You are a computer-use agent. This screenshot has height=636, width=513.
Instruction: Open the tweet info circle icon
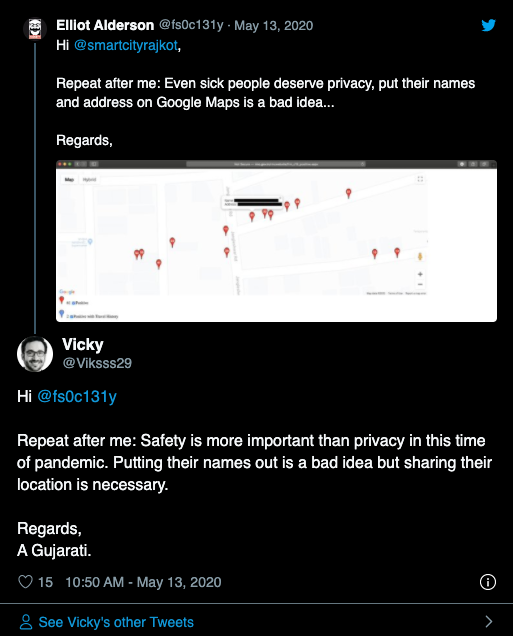[487, 582]
